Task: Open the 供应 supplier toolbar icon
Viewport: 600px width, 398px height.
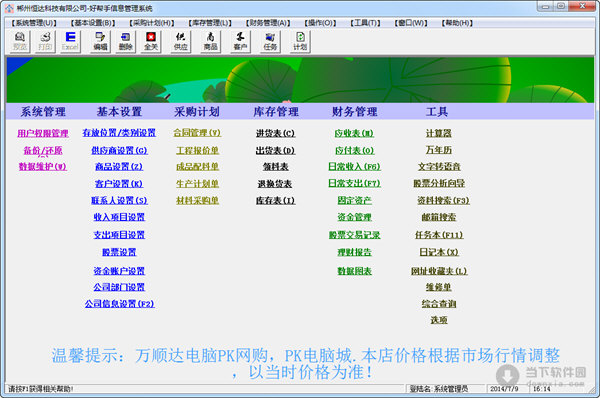Action: click(x=181, y=41)
